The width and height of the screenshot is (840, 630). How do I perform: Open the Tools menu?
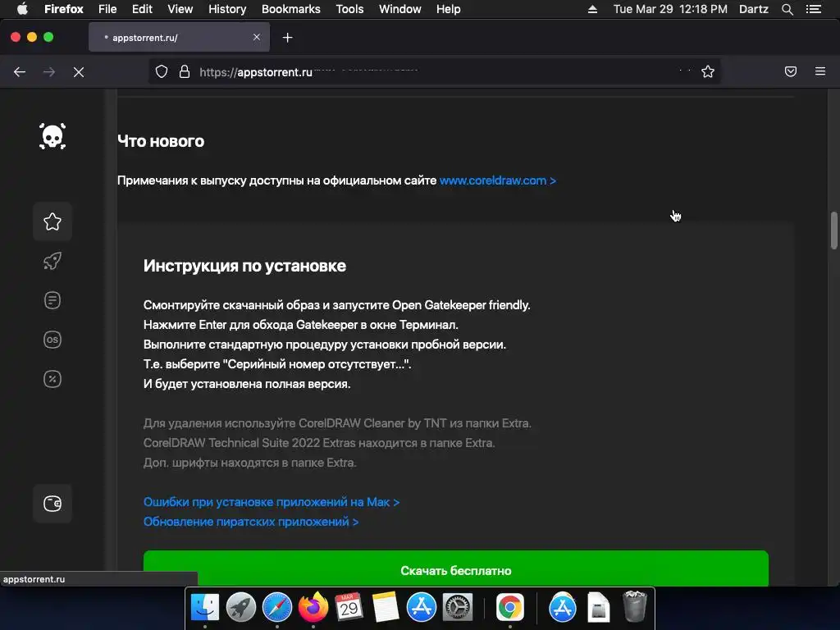click(349, 9)
